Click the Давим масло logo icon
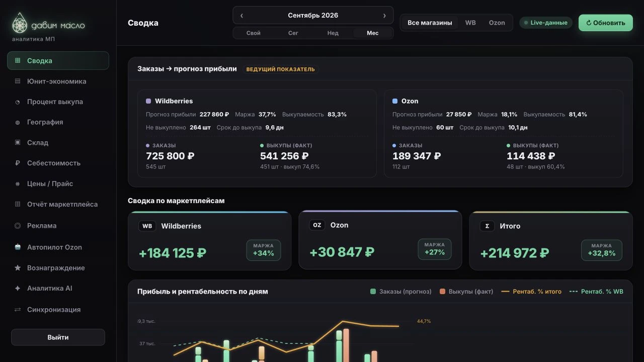 tap(20, 23)
